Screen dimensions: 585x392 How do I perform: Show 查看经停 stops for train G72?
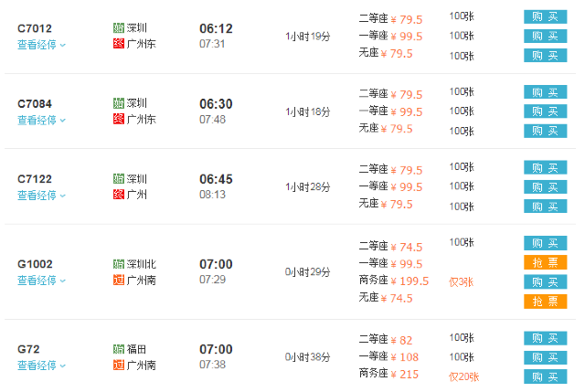point(41,366)
